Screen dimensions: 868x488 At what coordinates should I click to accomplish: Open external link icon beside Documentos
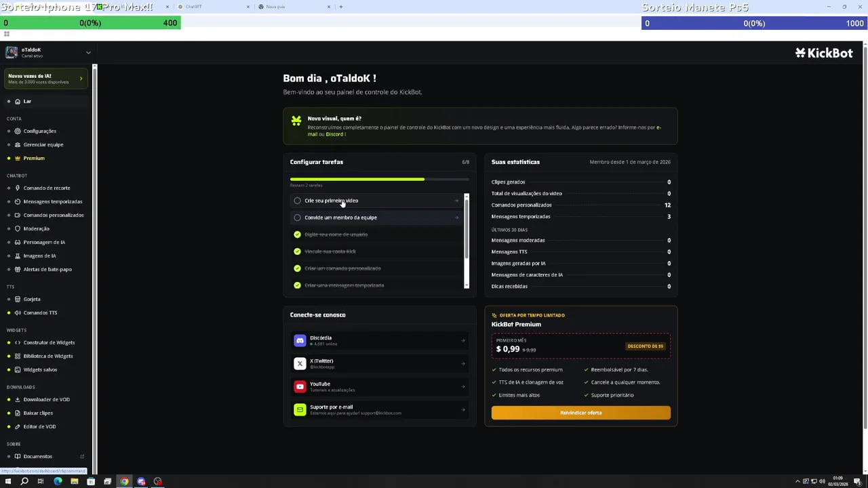click(x=82, y=456)
